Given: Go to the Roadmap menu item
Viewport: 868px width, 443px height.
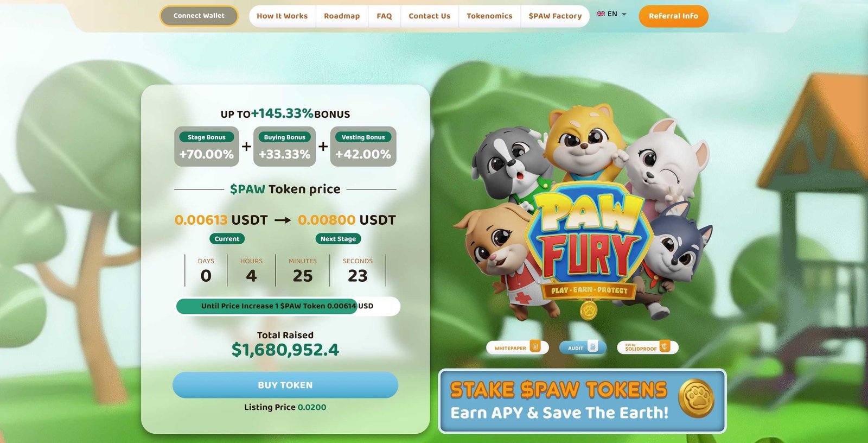Looking at the screenshot, I should pyautogui.click(x=342, y=16).
